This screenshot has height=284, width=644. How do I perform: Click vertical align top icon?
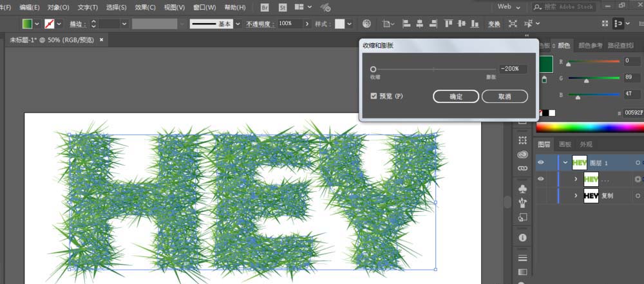click(449, 23)
